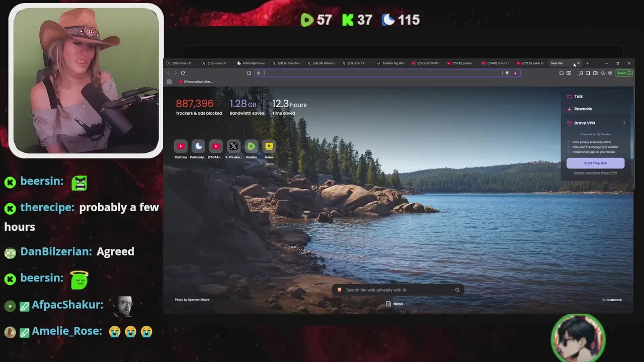
Task: Open the Impractical Jokers bookmark
Action: (196, 81)
